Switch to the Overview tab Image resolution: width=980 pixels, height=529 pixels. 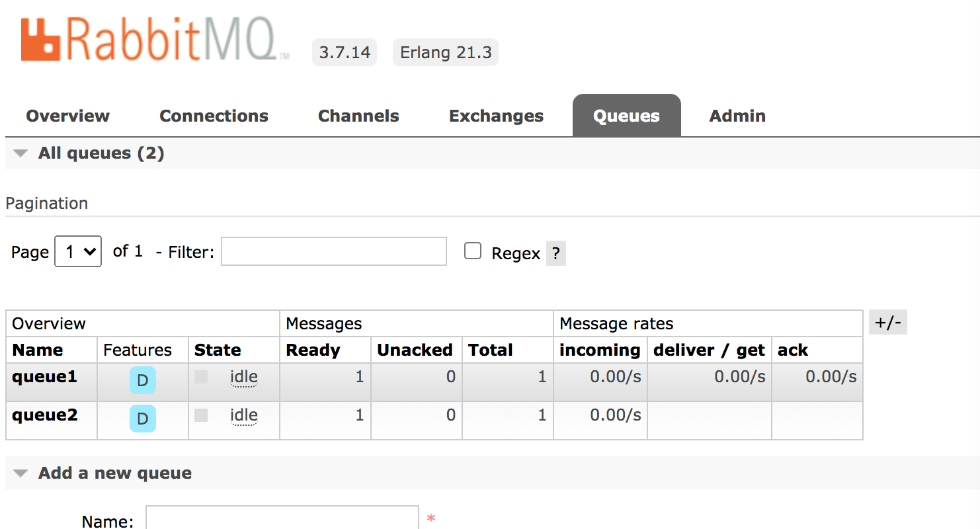tap(67, 116)
